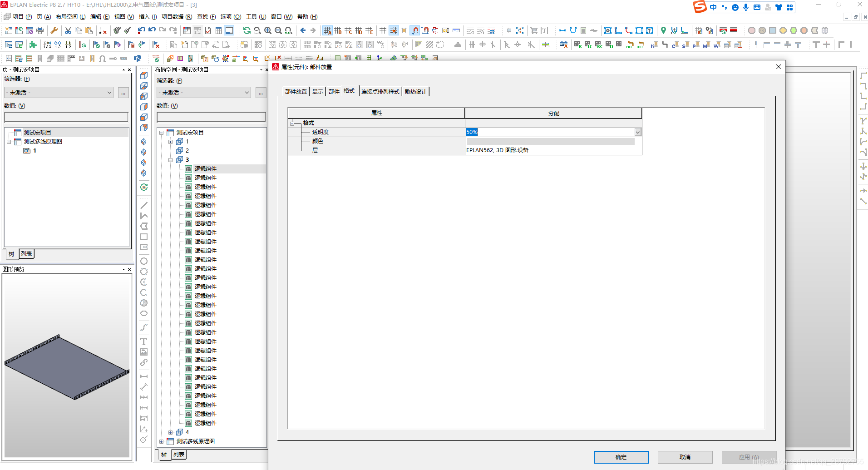The image size is (868, 470).
Task: Click the 取消 button
Action: 685,457
